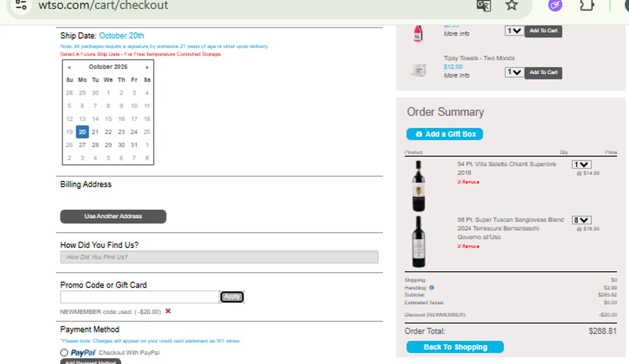Apply the promo code

pos(232,297)
